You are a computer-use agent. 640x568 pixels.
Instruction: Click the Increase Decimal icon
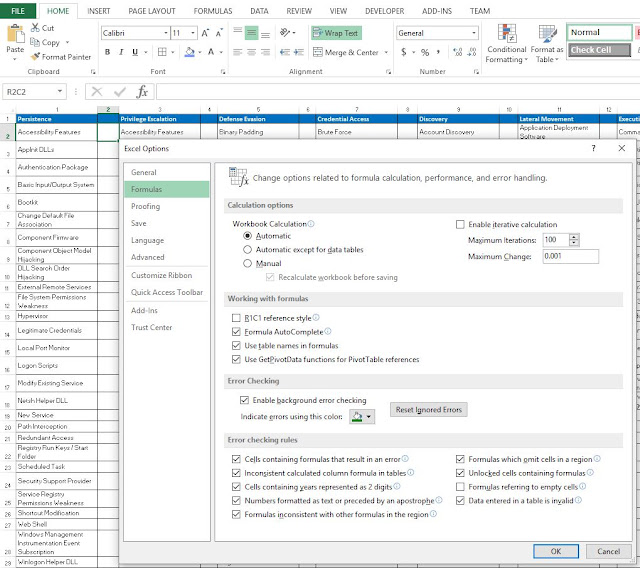[458, 52]
